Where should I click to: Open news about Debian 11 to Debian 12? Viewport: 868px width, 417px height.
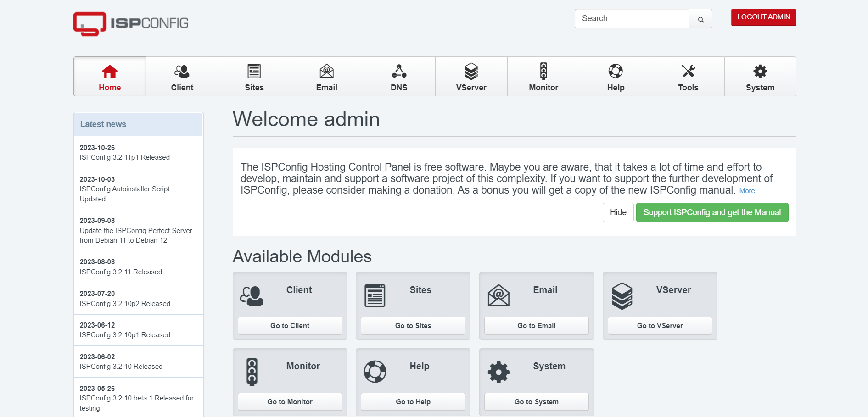139,231
